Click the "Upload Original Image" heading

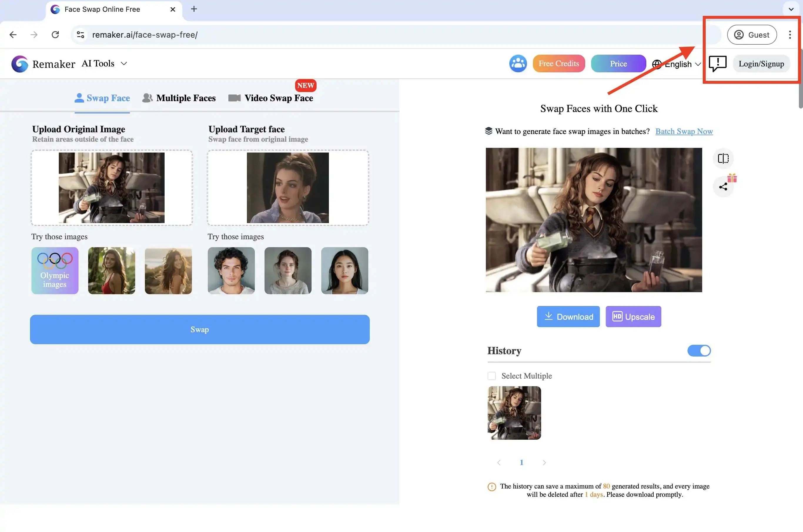(78, 129)
